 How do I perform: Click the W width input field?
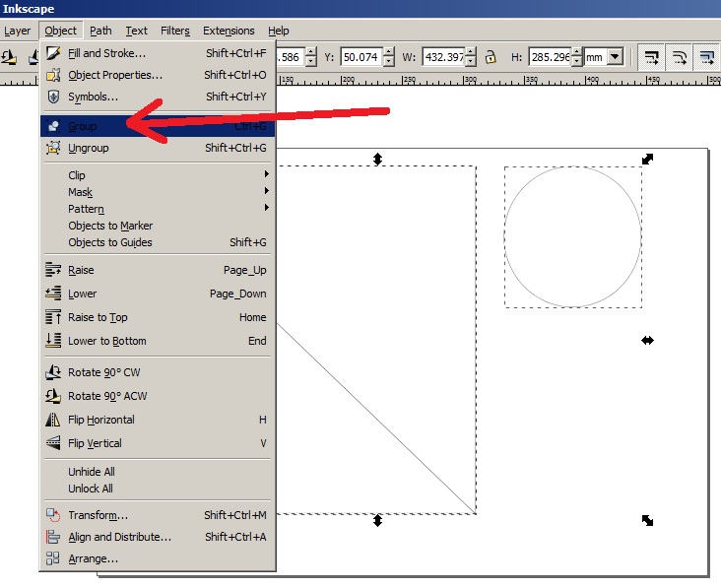pos(443,57)
